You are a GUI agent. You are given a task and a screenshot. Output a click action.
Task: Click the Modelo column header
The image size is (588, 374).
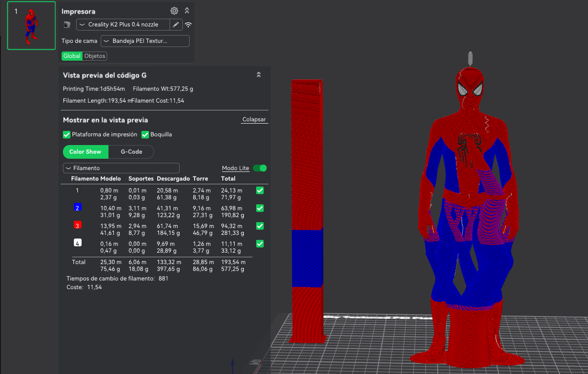[x=110, y=179]
